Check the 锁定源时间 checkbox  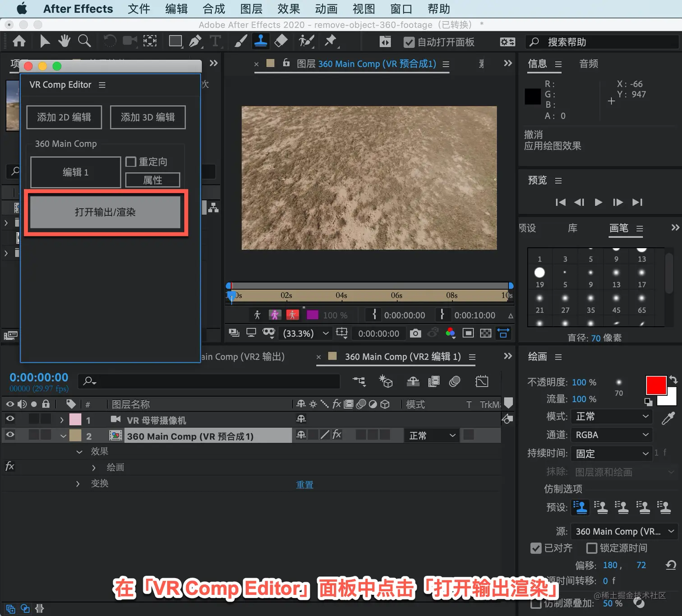coord(591,548)
